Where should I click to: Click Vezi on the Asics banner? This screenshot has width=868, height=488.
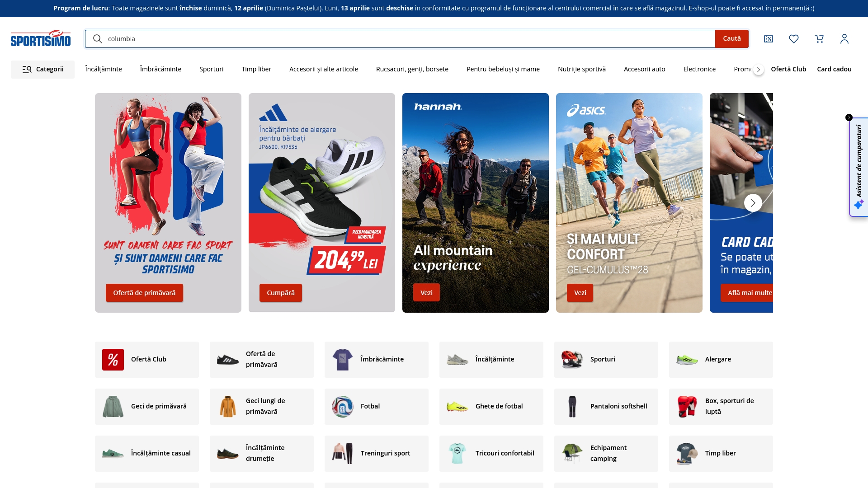coord(580,293)
